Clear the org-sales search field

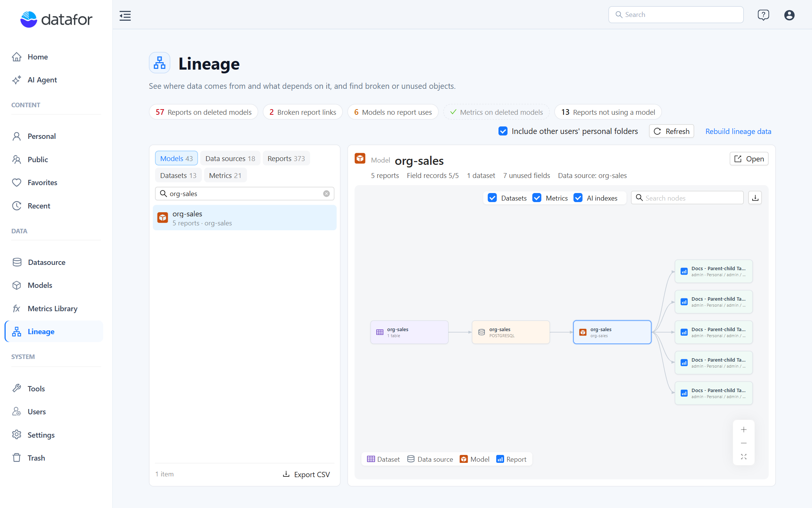pyautogui.click(x=326, y=193)
